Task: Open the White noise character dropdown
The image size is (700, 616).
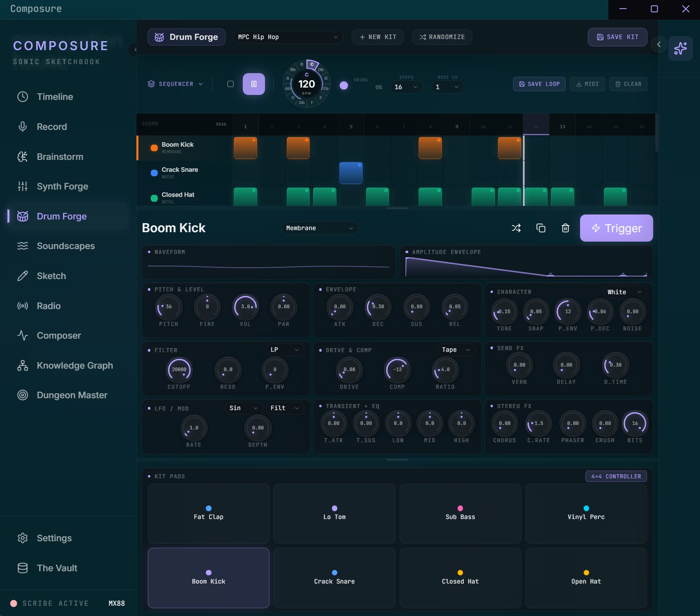Action: point(625,292)
